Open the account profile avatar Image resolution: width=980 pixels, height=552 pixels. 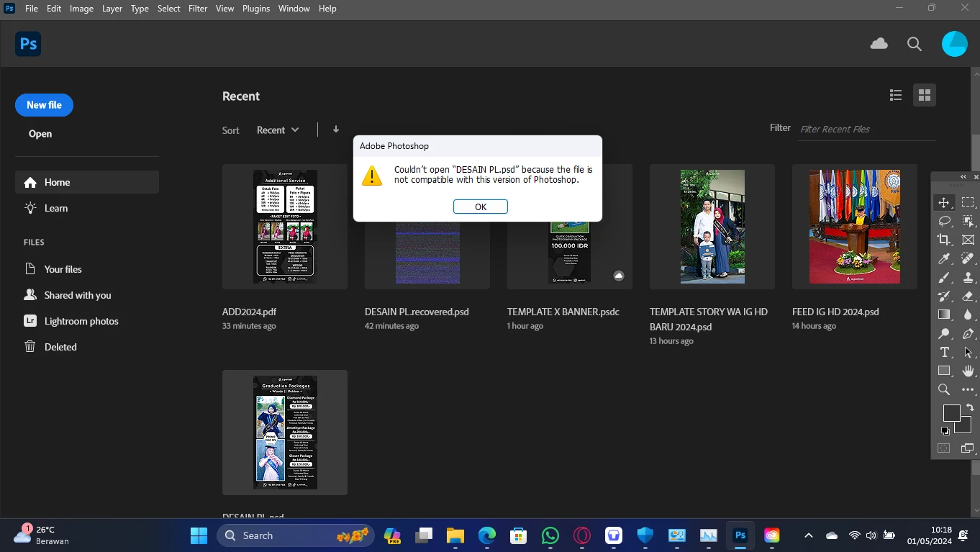pos(955,44)
